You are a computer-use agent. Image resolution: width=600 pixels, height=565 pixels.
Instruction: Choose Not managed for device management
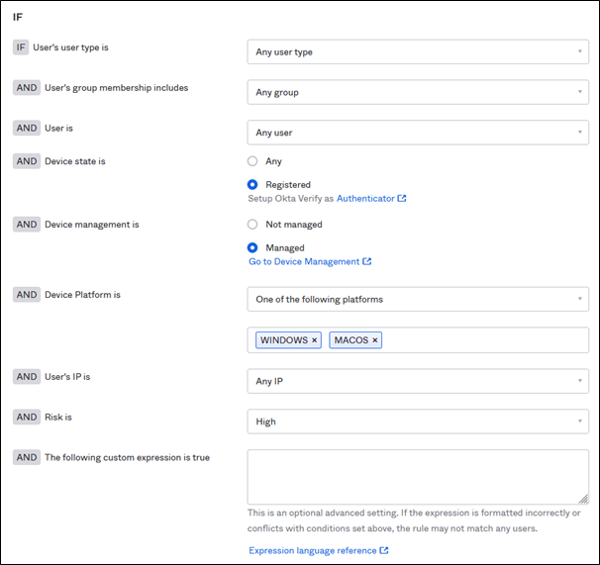(x=254, y=225)
